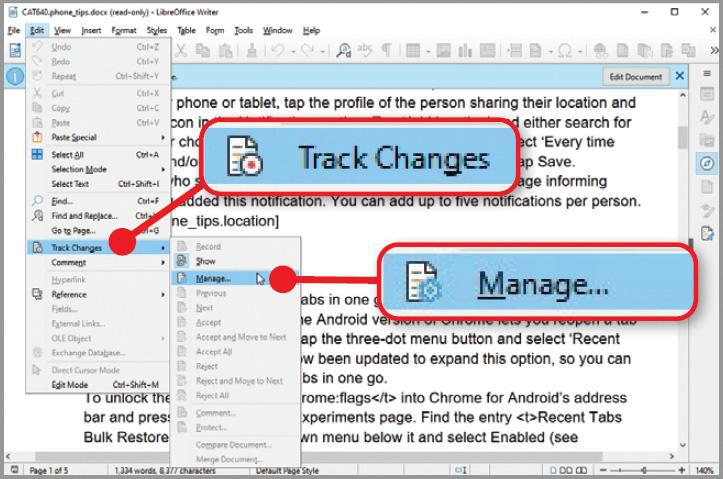Click the Insert Table grid icon
The height and width of the screenshot is (479, 723).
[413, 50]
